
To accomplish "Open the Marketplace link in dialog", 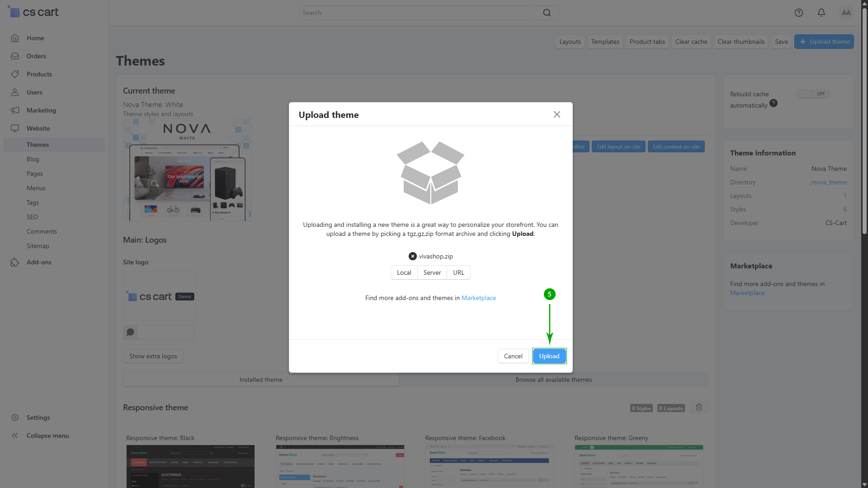I will [478, 298].
